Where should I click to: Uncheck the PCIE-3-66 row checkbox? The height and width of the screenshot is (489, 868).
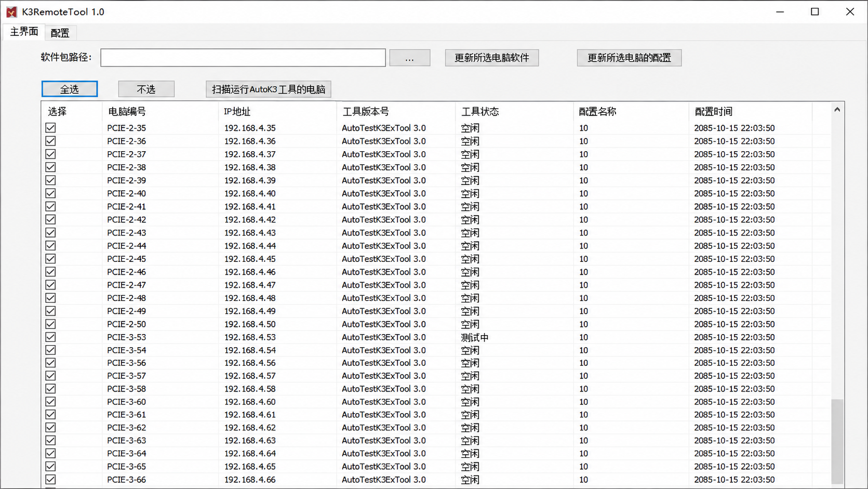[50, 479]
